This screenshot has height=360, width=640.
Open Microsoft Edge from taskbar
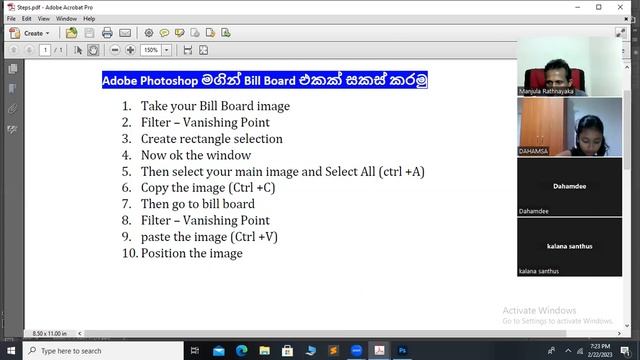click(241, 351)
